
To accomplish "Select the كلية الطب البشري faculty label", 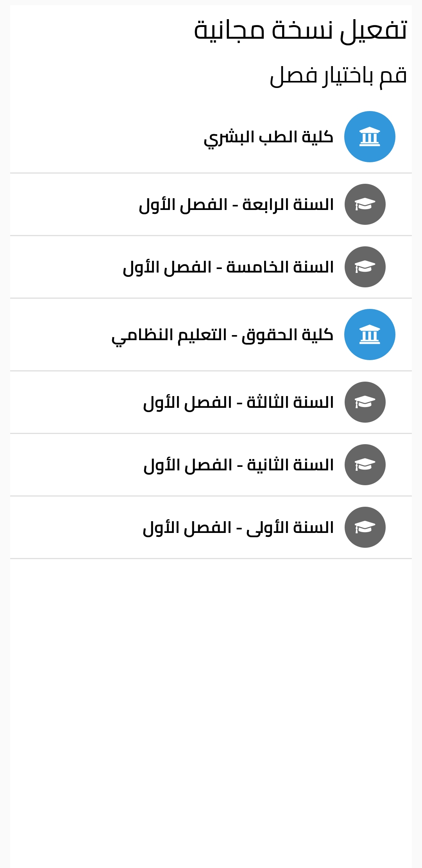I will (x=268, y=138).
